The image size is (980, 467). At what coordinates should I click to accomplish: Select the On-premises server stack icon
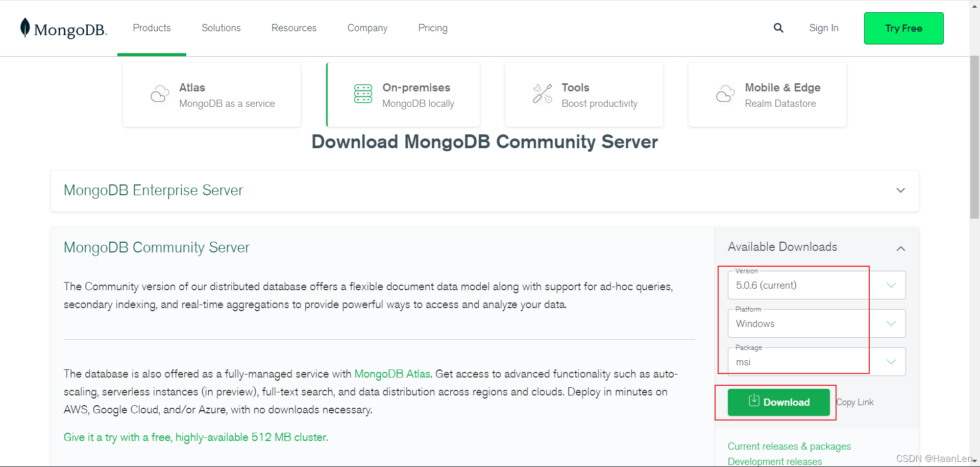click(x=363, y=94)
